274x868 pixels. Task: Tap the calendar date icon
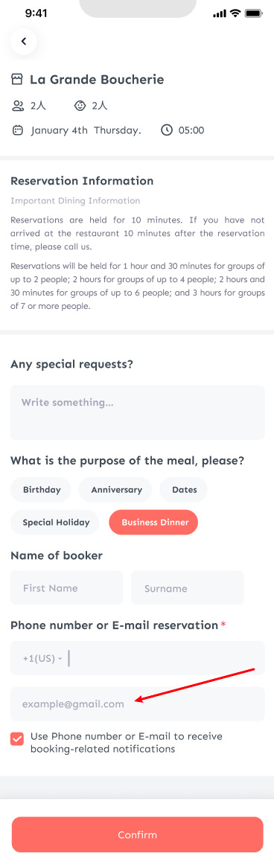point(18,130)
